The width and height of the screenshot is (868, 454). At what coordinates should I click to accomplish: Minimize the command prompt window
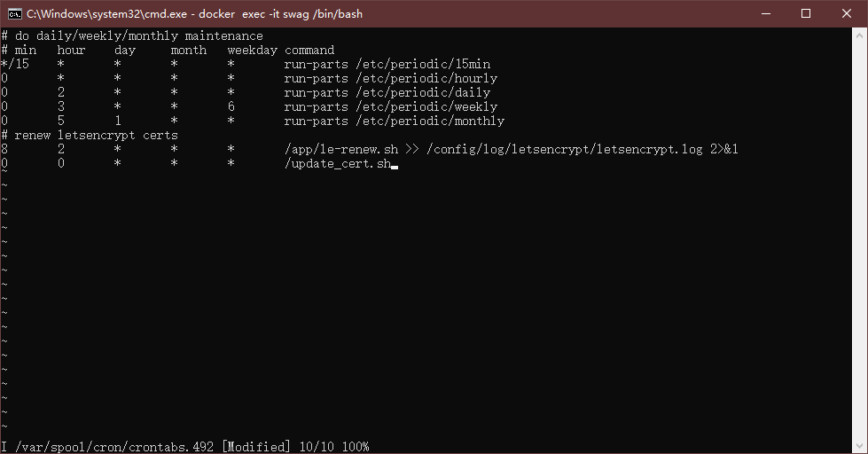766,13
